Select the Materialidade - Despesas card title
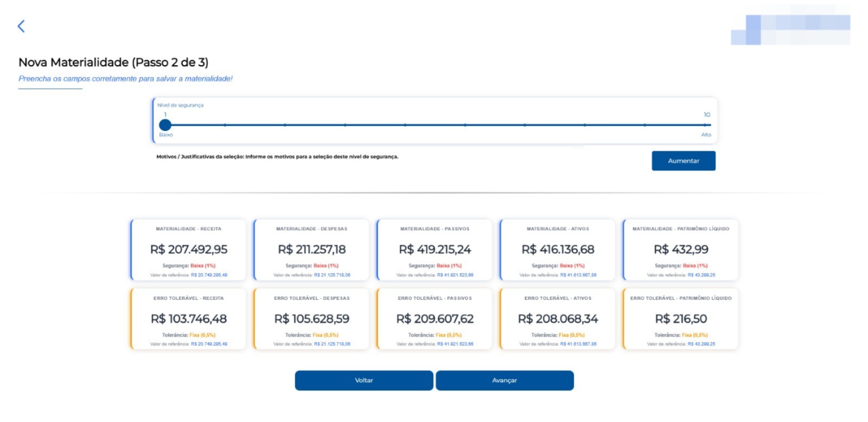This screenshot has height=422, width=868. [x=311, y=229]
